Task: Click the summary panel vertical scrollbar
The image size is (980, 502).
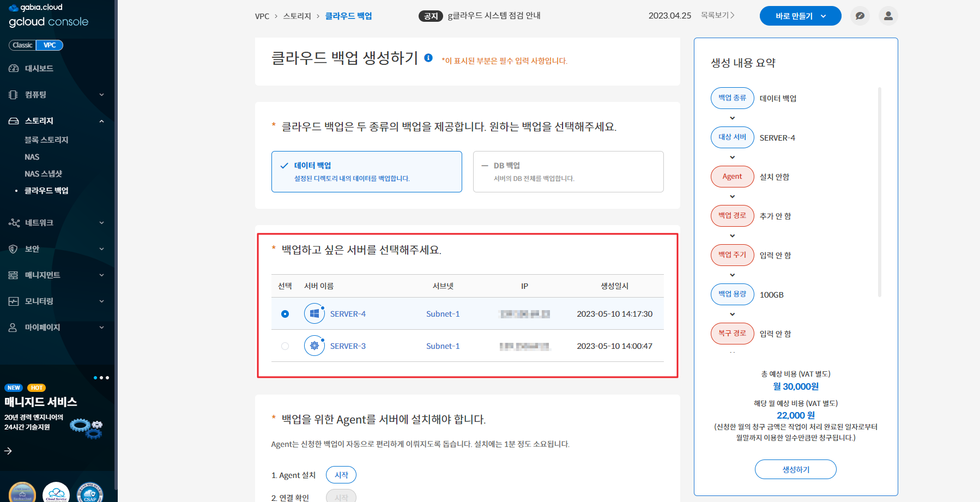Action: [x=880, y=192]
